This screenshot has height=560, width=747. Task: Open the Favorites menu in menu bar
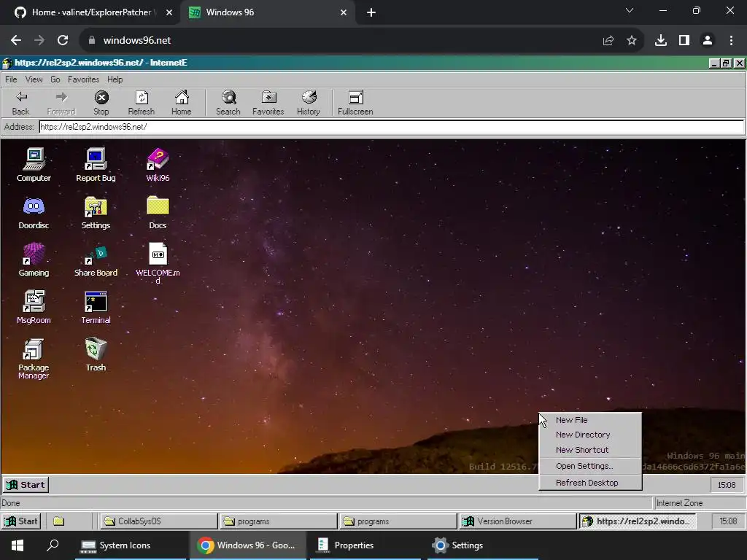pyautogui.click(x=83, y=79)
